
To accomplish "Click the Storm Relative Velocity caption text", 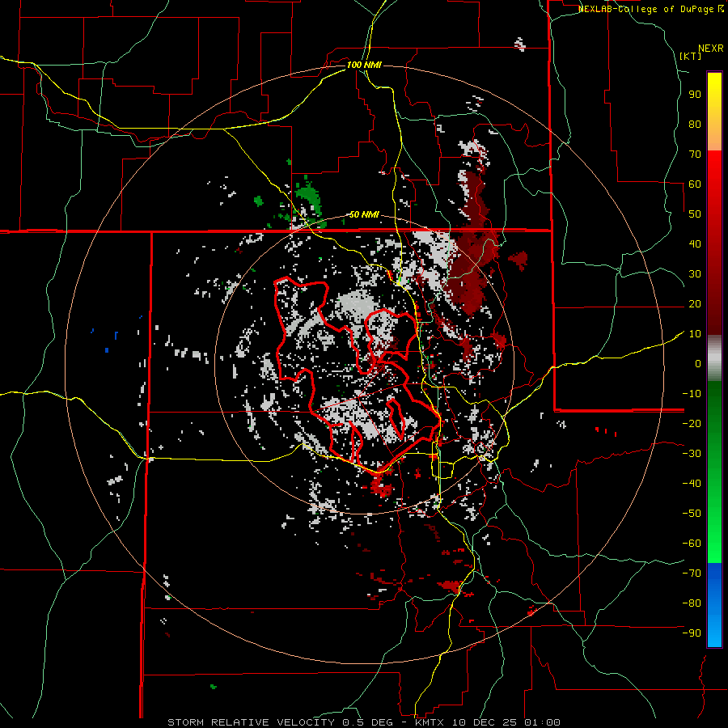I will coord(250,722).
